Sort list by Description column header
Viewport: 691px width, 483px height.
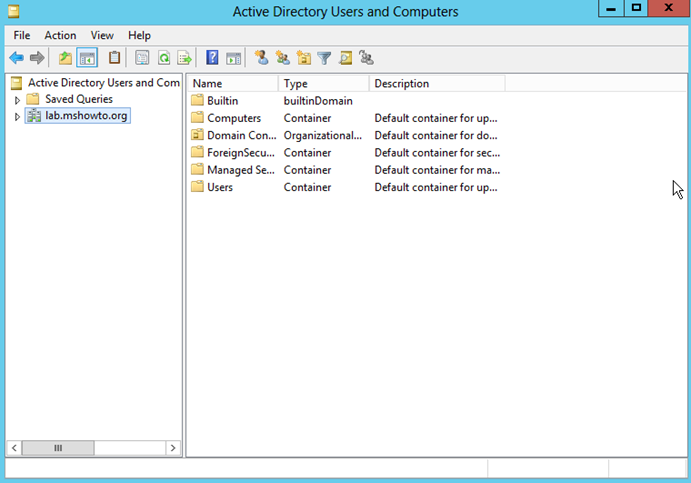pyautogui.click(x=437, y=83)
